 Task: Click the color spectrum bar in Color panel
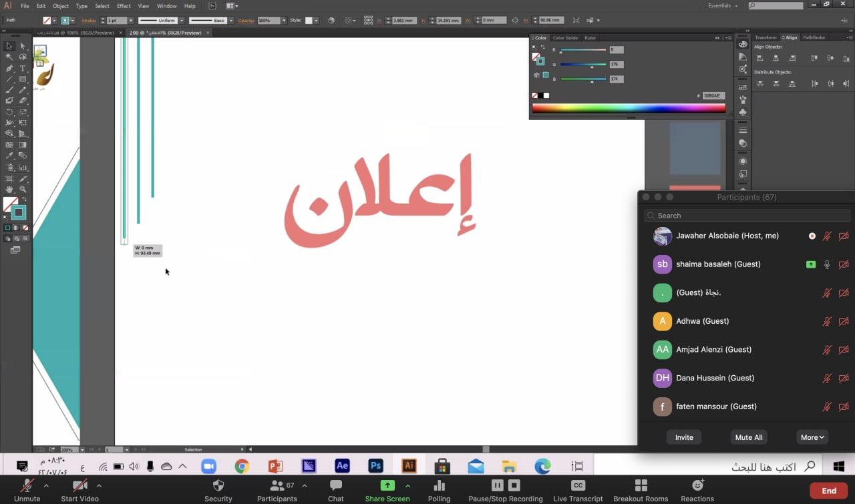[628, 108]
